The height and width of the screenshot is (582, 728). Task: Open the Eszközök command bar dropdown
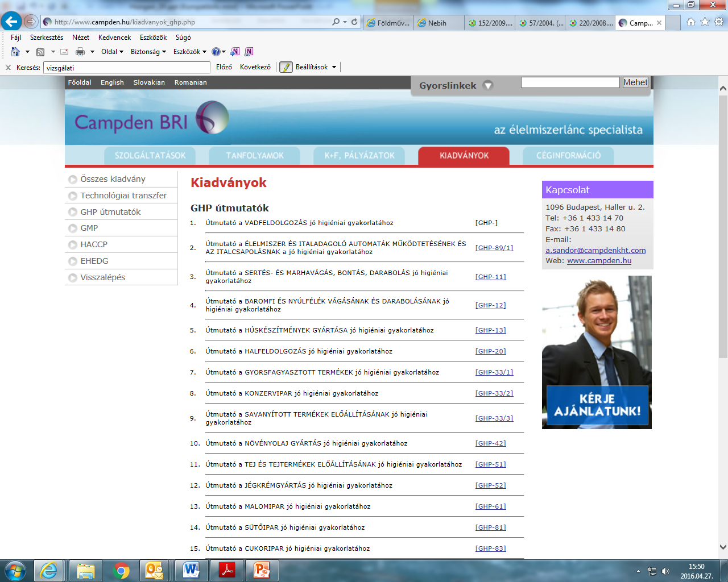tap(190, 52)
